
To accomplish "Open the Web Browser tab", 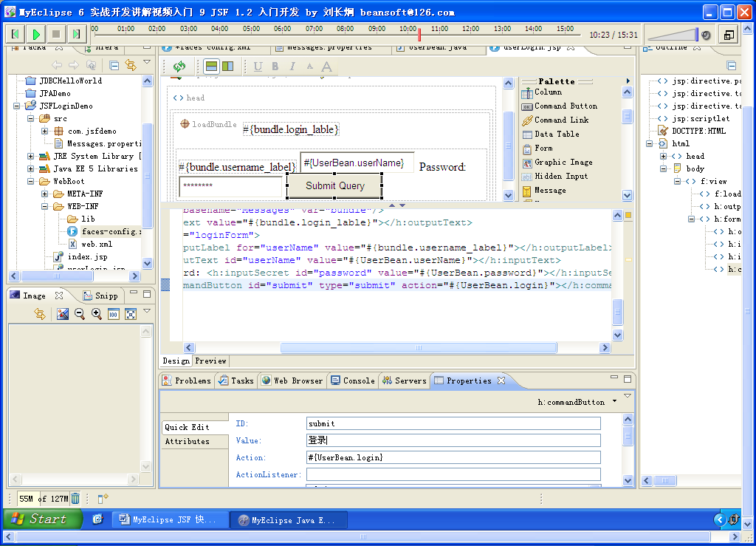I will coord(292,381).
